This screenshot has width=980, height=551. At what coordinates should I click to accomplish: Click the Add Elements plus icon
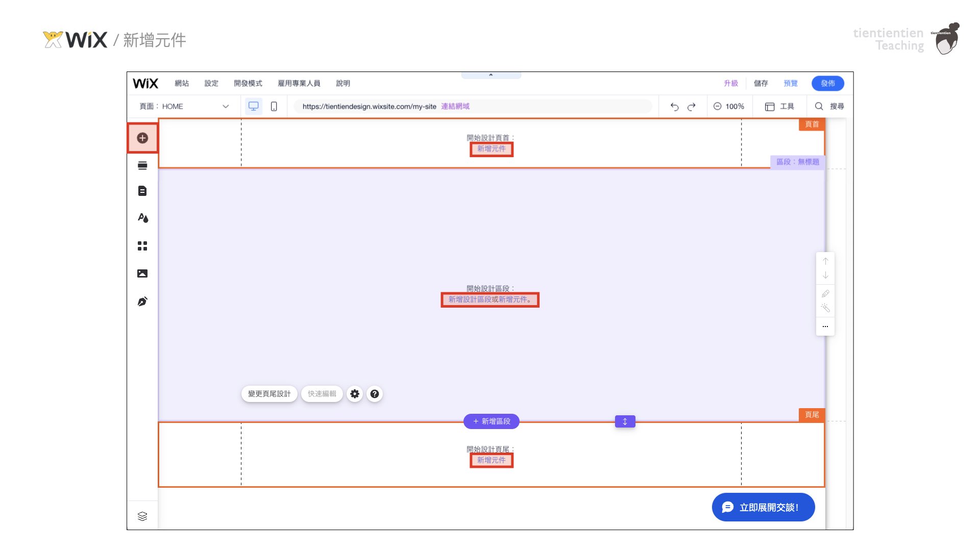pos(142,138)
